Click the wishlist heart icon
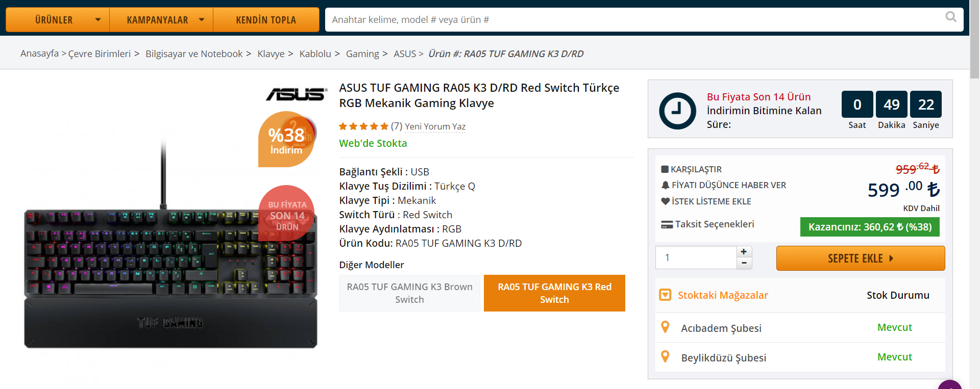The width and height of the screenshot is (980, 389). (665, 201)
